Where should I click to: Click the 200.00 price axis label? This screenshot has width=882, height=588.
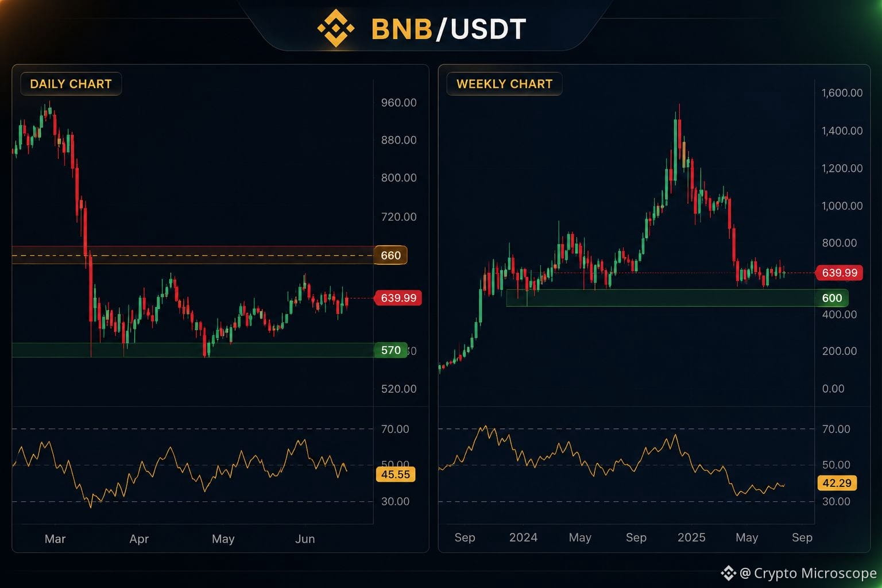(x=839, y=351)
